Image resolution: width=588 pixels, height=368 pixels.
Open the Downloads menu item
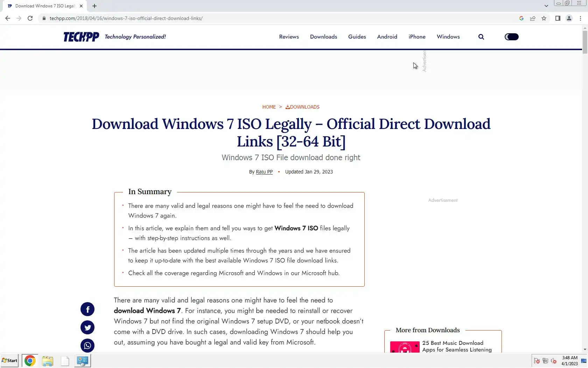click(x=323, y=37)
